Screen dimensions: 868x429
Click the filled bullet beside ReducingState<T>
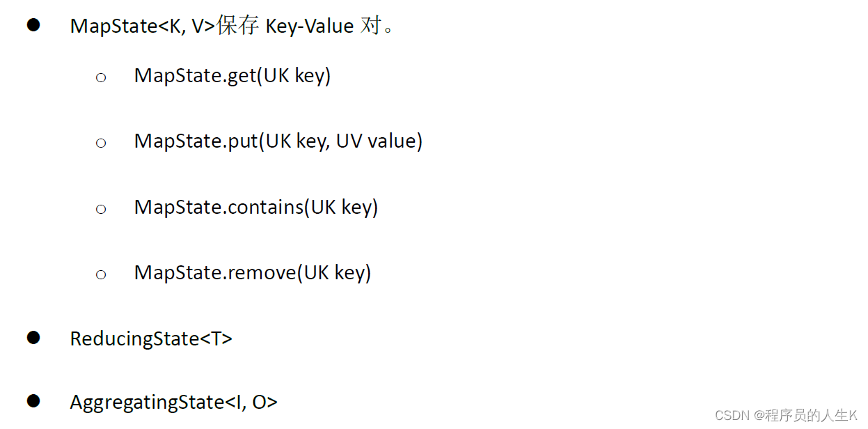[33, 338]
